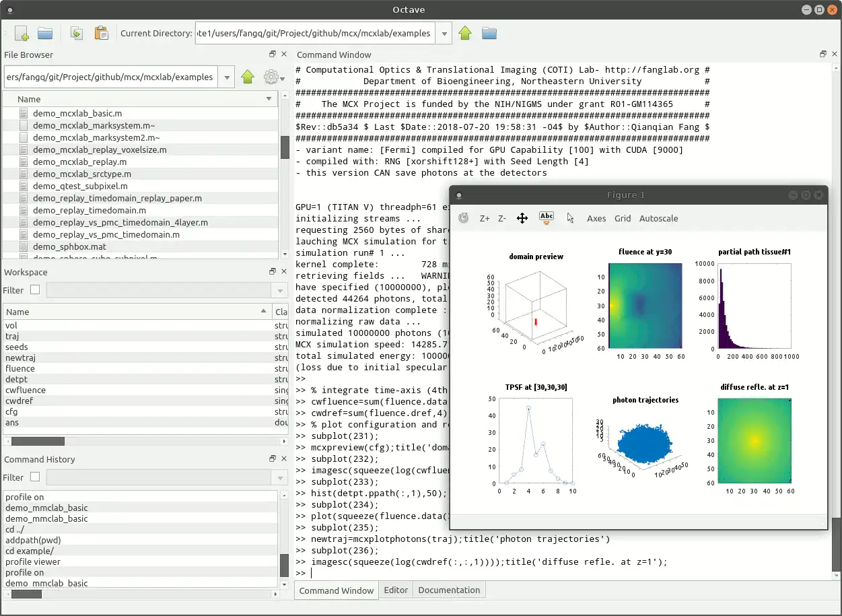Image resolution: width=842 pixels, height=616 pixels.
Task: Close the Command History panel
Action: (x=284, y=459)
